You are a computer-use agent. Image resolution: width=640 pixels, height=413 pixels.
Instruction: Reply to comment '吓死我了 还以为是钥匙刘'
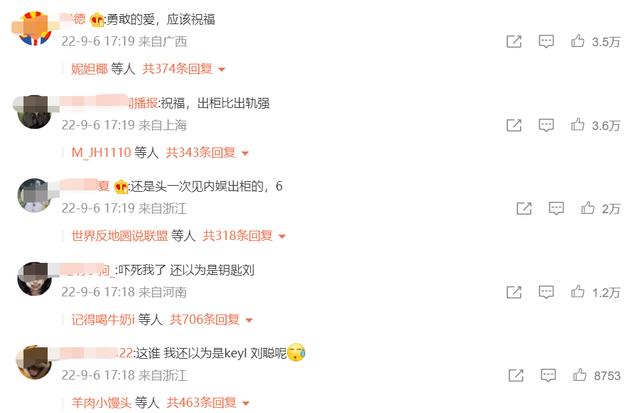pyautogui.click(x=546, y=292)
